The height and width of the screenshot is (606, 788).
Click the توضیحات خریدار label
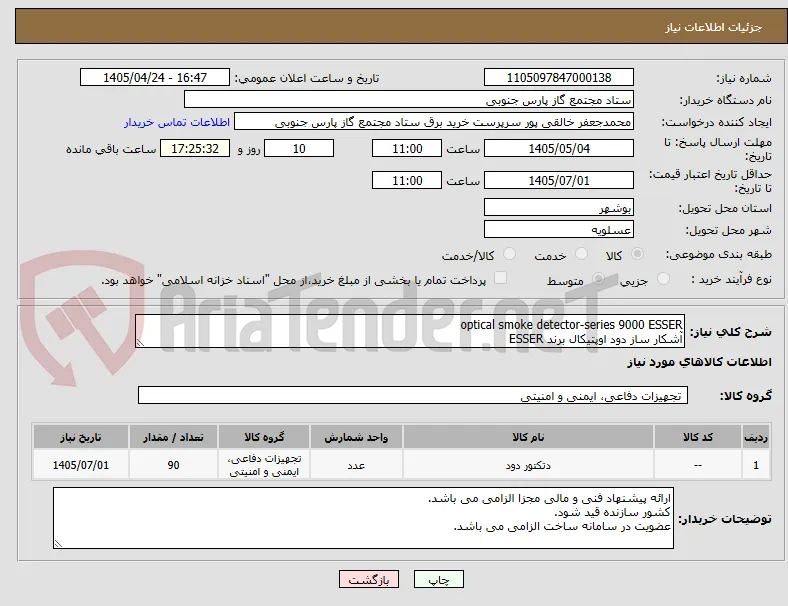tap(725, 519)
